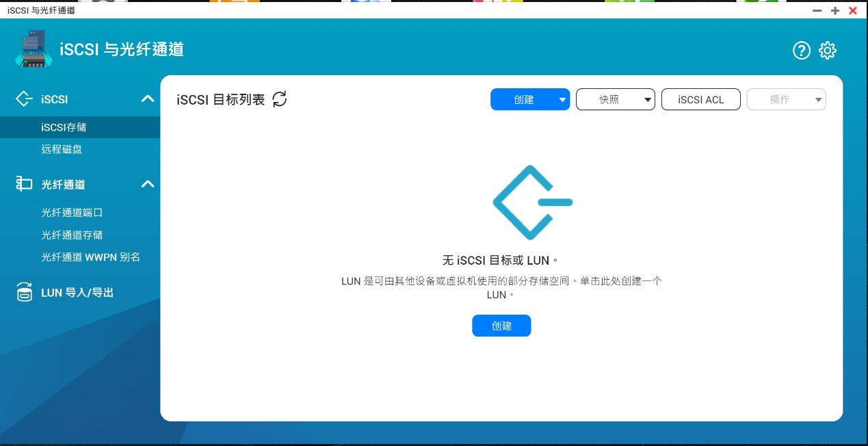Image resolution: width=868 pixels, height=446 pixels.
Task: Select 光纤通道端口 in the sidebar
Action: 71,213
